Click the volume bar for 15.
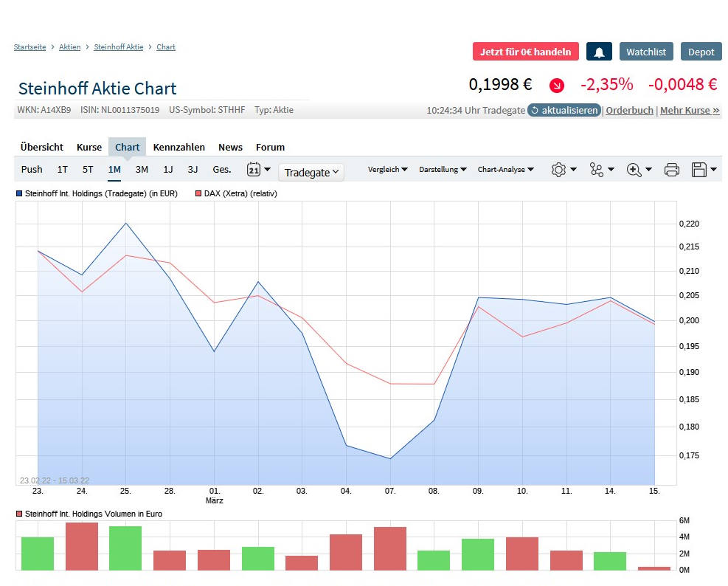The width and height of the screenshot is (728, 586). 654,568
